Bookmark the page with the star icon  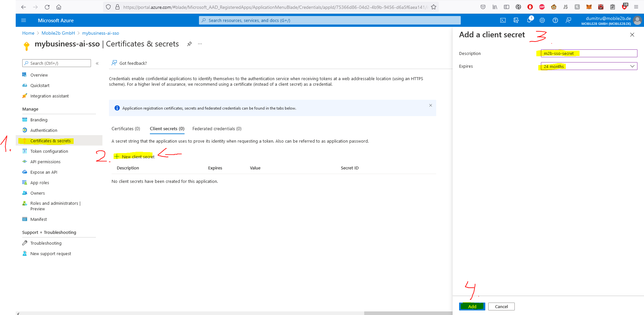433,7
